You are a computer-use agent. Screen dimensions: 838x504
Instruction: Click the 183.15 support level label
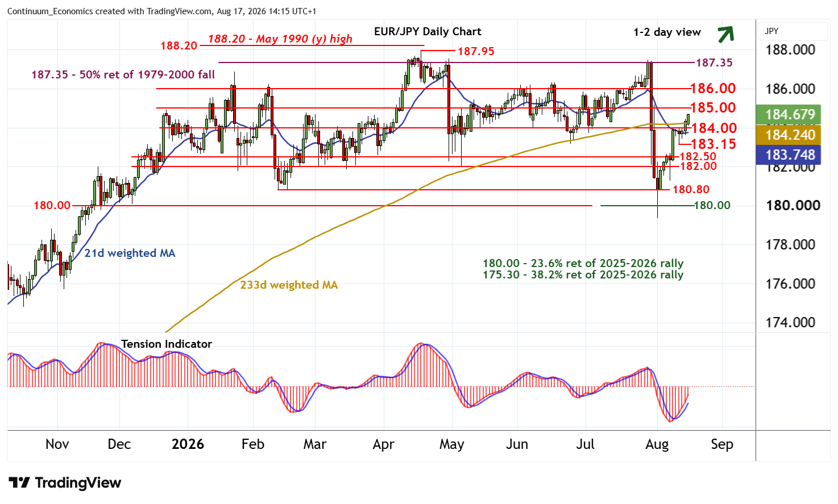click(713, 144)
